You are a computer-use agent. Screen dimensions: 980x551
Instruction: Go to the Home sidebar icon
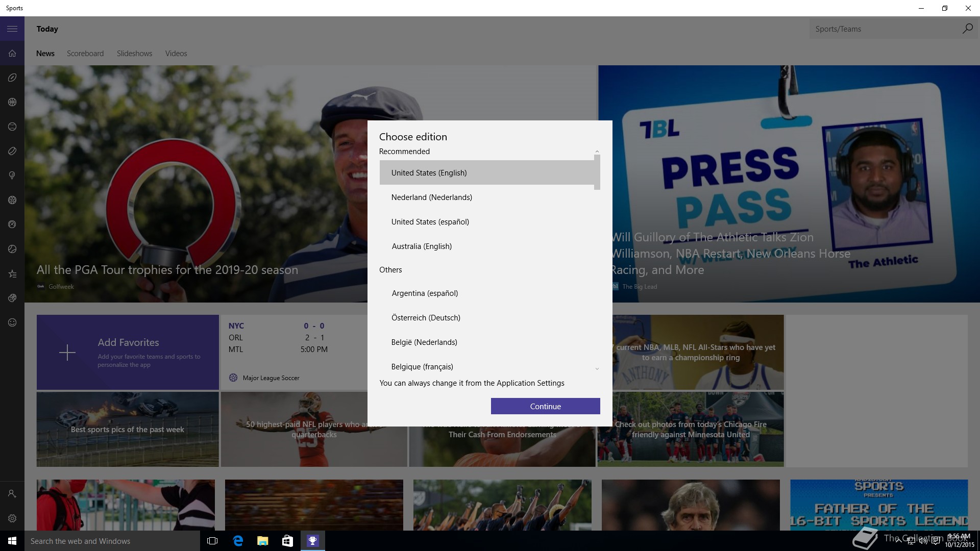tap(12, 54)
